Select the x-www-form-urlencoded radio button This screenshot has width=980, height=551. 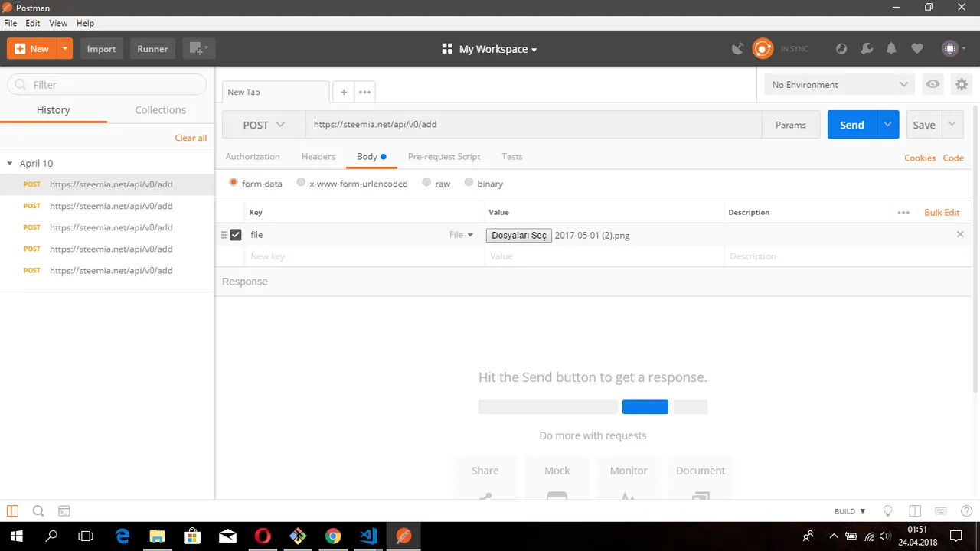301,183
